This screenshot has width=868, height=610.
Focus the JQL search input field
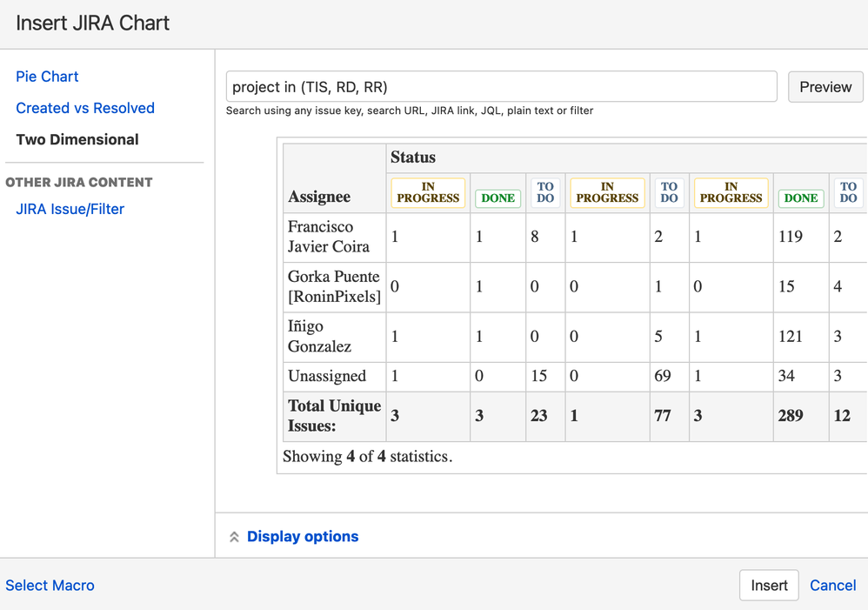(501, 87)
